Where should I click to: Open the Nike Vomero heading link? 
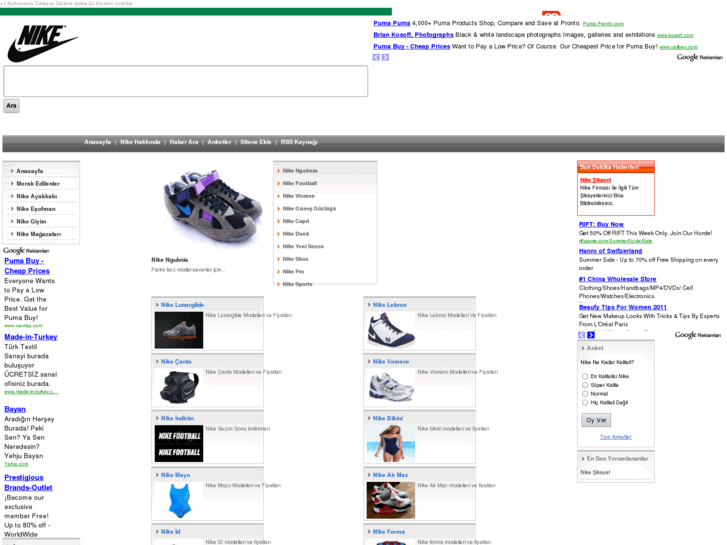391,361
